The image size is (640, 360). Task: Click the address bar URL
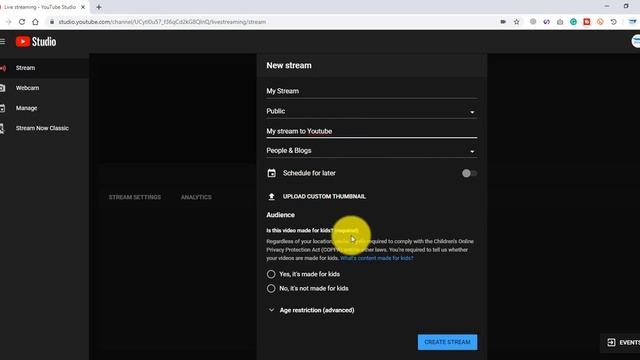162,22
